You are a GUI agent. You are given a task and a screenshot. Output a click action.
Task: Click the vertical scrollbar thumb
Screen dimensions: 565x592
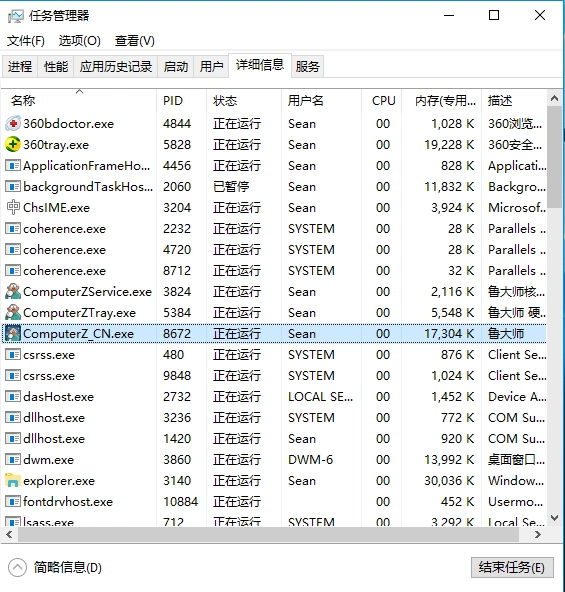coord(554,157)
